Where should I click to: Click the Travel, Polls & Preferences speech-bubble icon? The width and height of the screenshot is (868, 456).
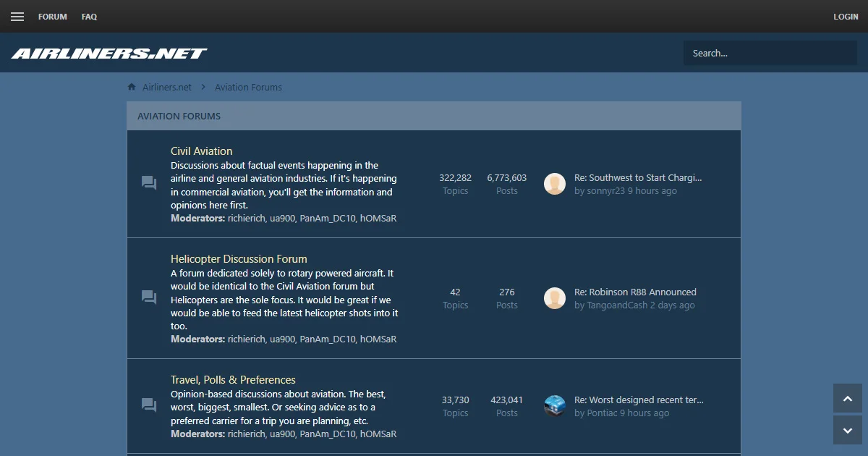coord(149,405)
